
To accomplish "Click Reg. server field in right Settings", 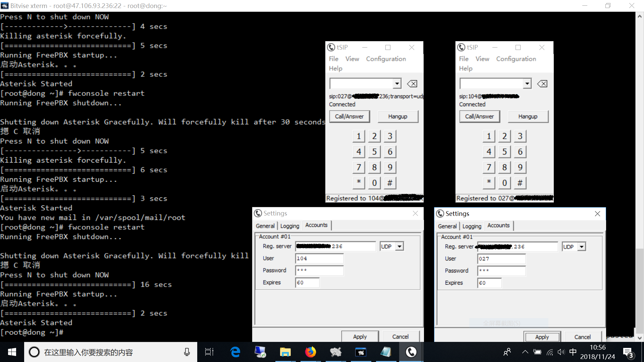I will [518, 247].
